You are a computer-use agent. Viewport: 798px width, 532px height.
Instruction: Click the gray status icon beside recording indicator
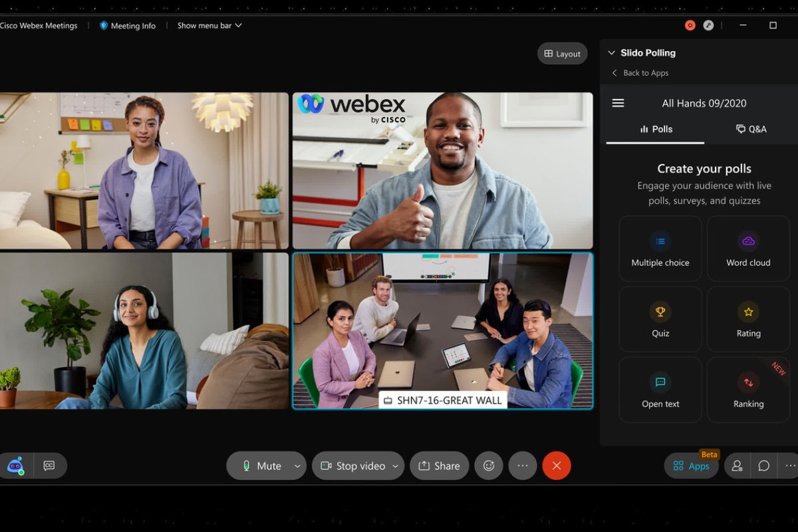click(x=709, y=25)
